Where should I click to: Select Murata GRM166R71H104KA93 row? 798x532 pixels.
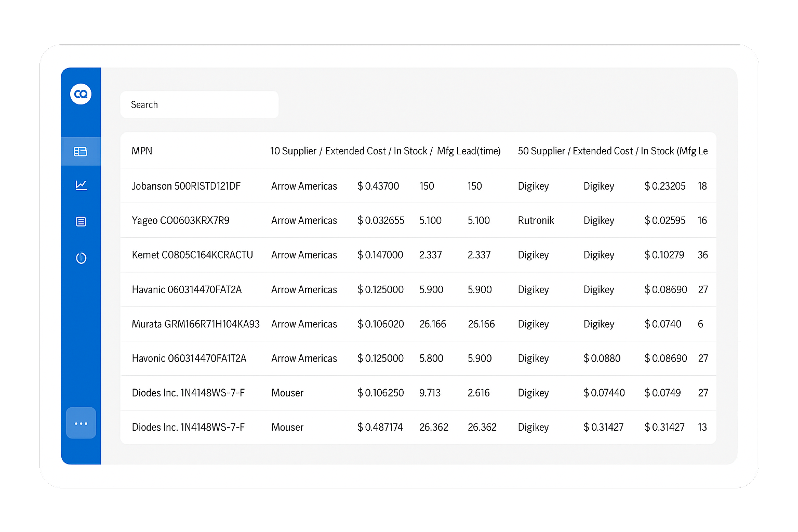click(418, 324)
